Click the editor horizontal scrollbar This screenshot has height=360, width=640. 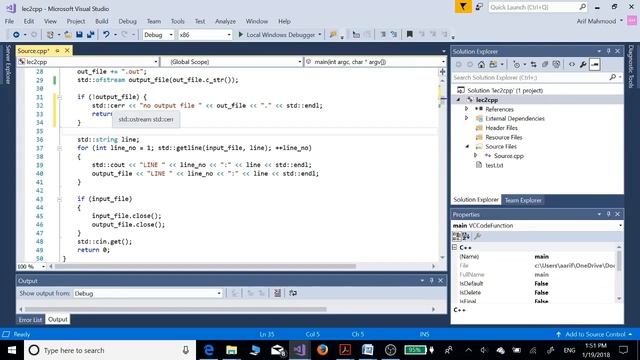tap(204, 267)
